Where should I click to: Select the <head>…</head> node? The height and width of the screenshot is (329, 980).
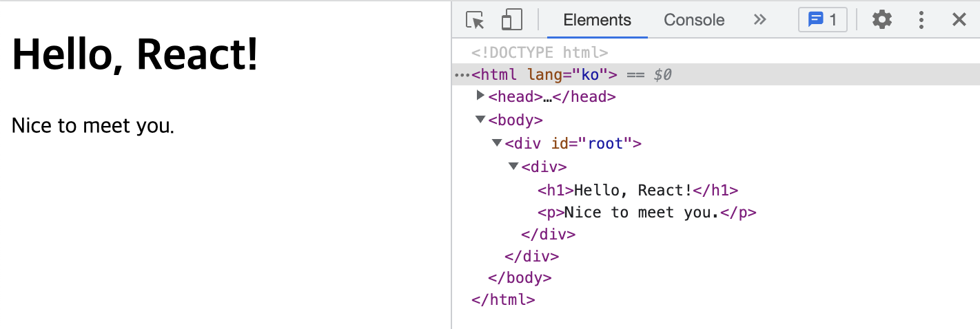pos(552,97)
